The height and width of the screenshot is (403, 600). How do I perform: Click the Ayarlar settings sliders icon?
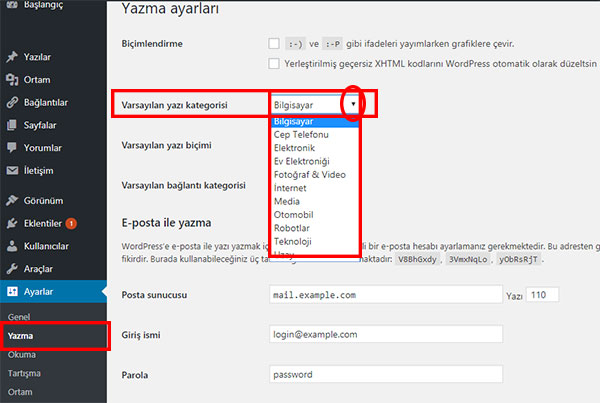tap(12, 291)
